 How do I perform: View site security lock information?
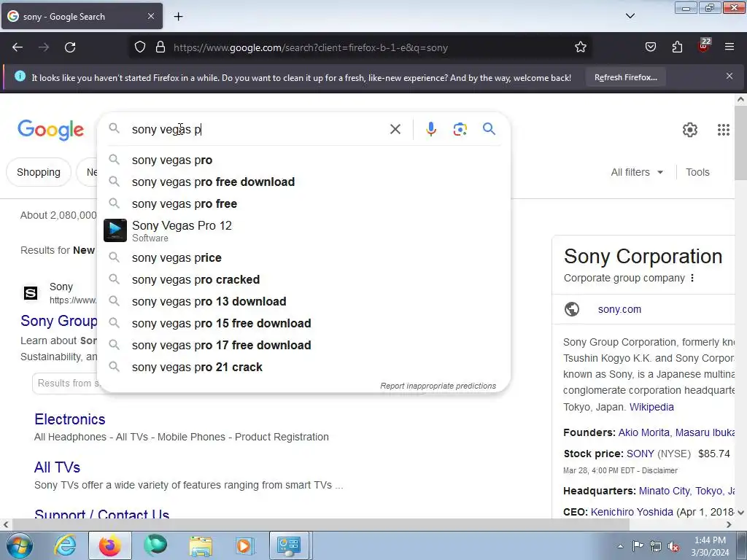coord(160,47)
